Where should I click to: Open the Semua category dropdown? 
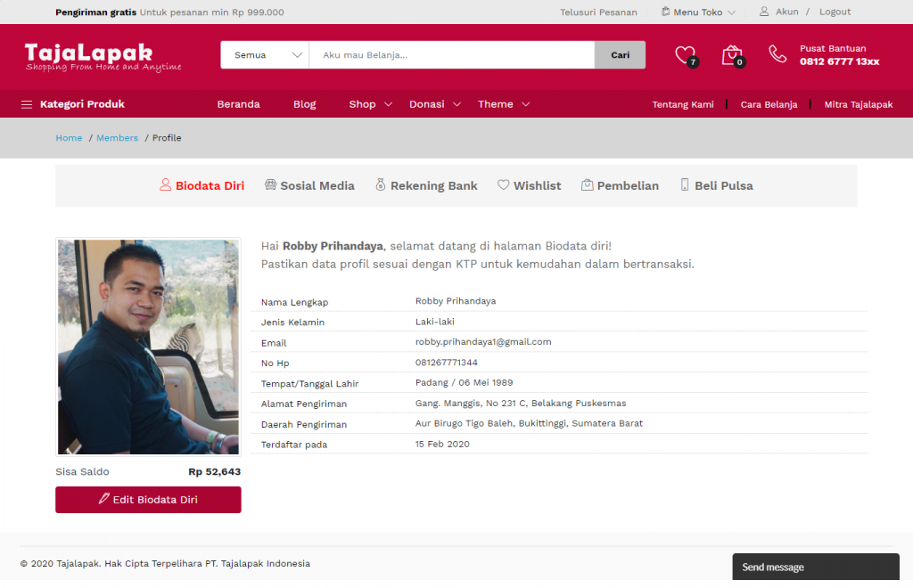tap(265, 54)
